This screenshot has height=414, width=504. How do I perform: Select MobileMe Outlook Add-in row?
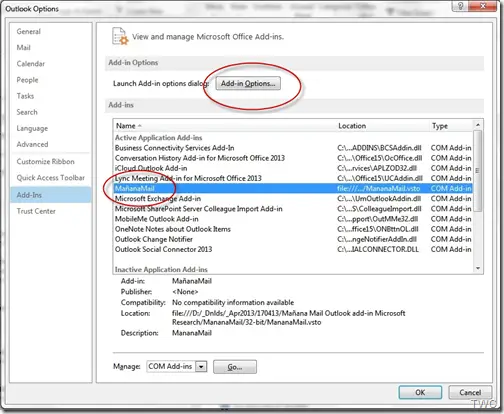tap(293, 219)
